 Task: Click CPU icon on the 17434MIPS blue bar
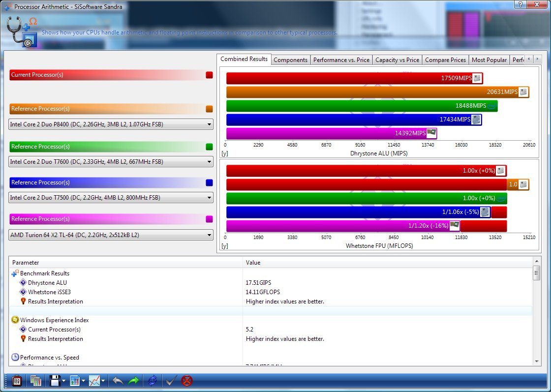[x=476, y=120]
